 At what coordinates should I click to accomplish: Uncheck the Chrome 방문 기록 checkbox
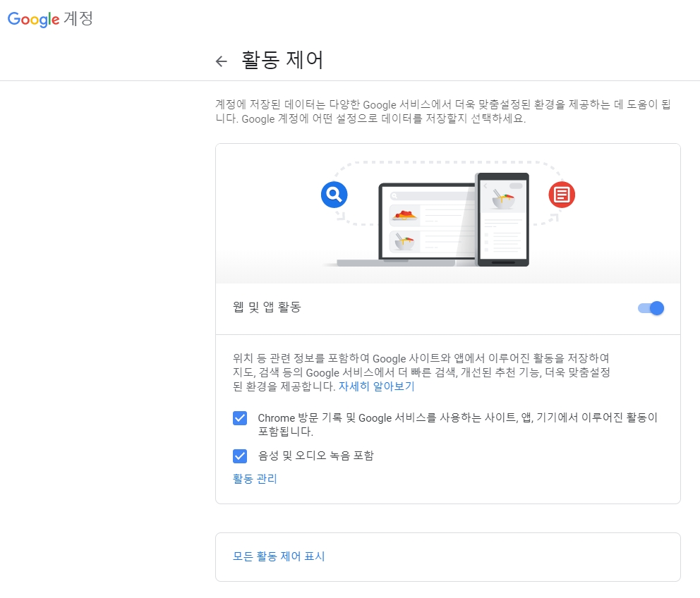coord(240,418)
